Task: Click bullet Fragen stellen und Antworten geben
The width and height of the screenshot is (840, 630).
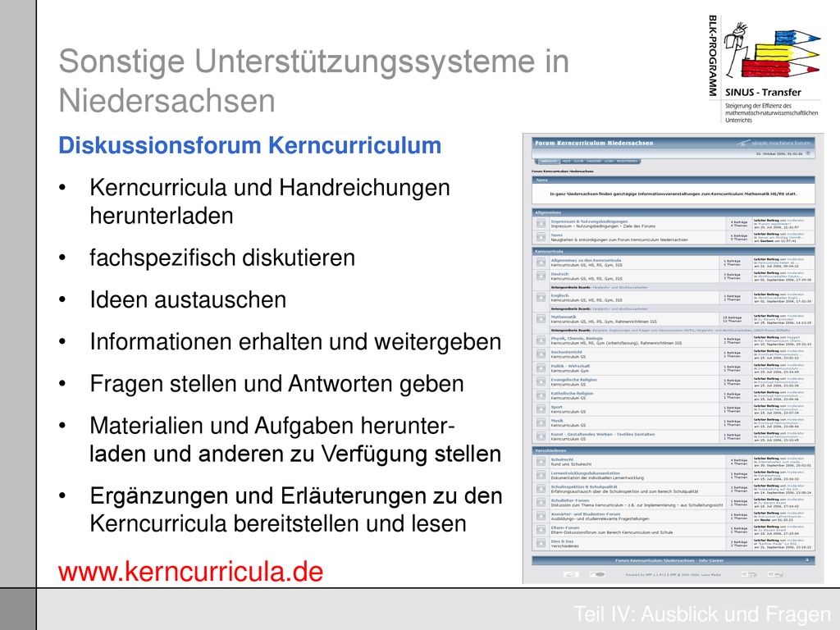Action: click(276, 384)
